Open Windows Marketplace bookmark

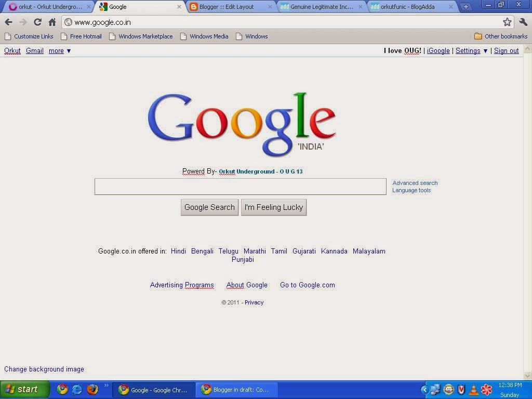pos(141,36)
